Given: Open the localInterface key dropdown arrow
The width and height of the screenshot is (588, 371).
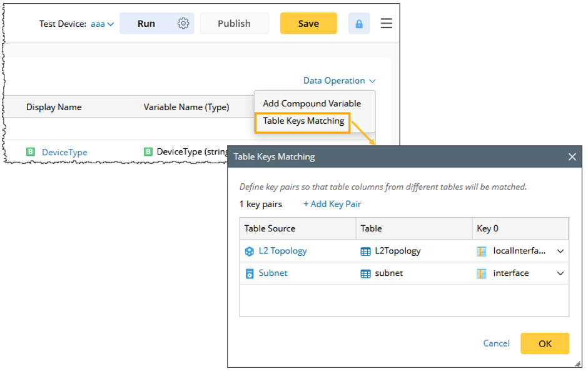Looking at the screenshot, I should click(x=560, y=251).
